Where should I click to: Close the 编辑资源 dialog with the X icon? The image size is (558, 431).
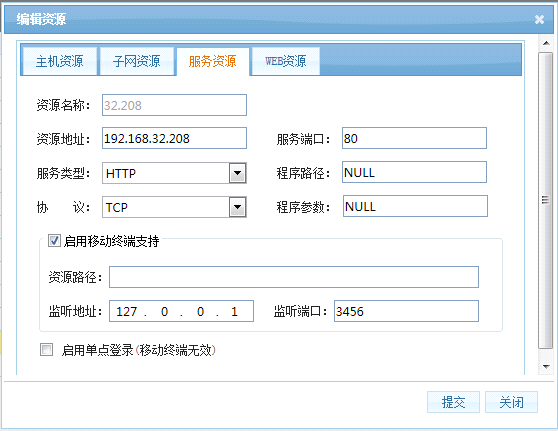click(x=539, y=19)
